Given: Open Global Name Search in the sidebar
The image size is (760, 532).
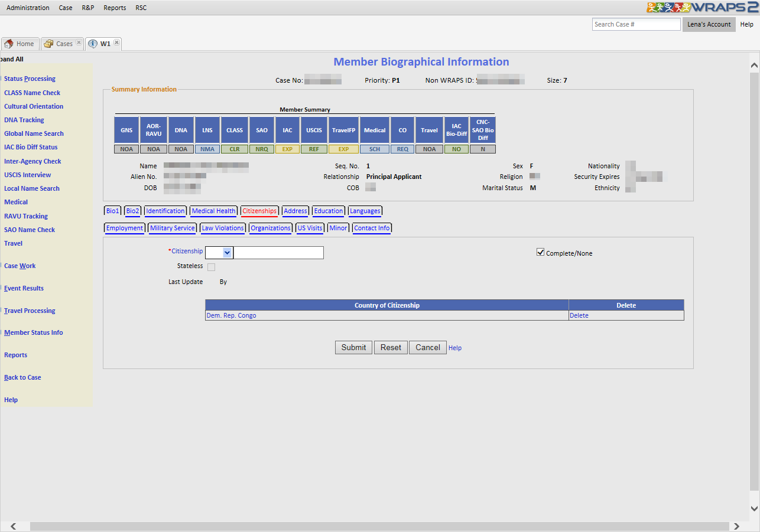Looking at the screenshot, I should (x=34, y=133).
